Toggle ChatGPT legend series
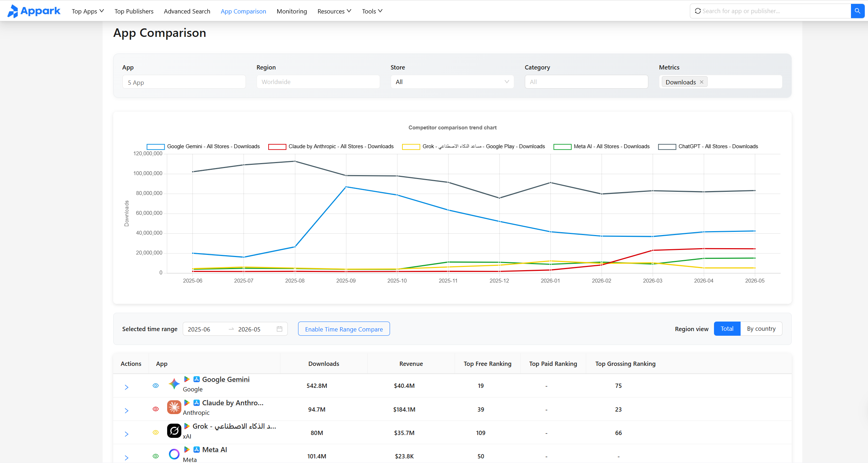 [x=708, y=146]
